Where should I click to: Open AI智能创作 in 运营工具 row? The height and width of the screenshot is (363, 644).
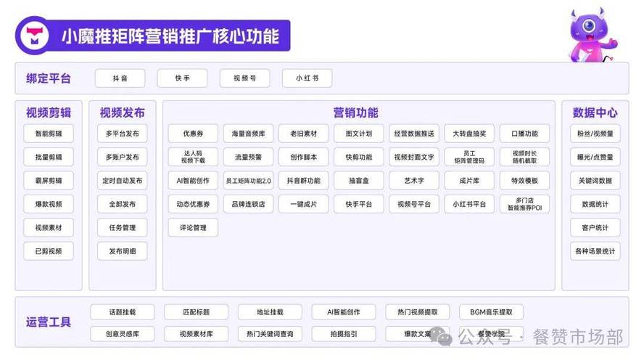344,312
